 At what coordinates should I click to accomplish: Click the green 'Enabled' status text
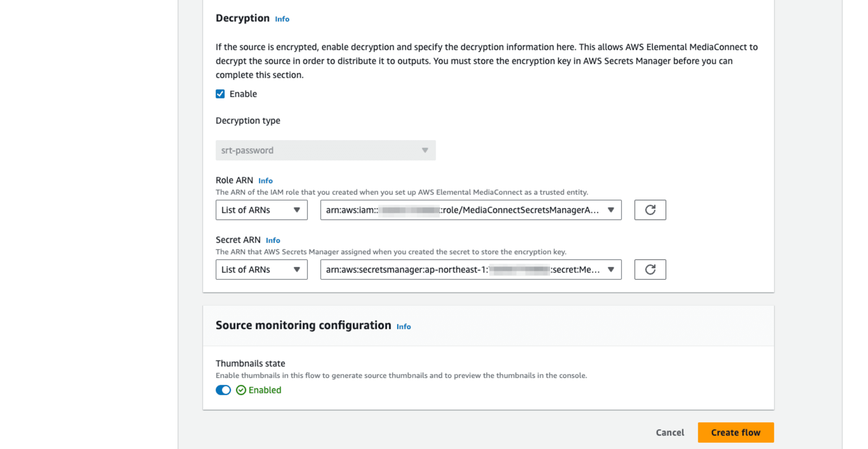click(265, 390)
